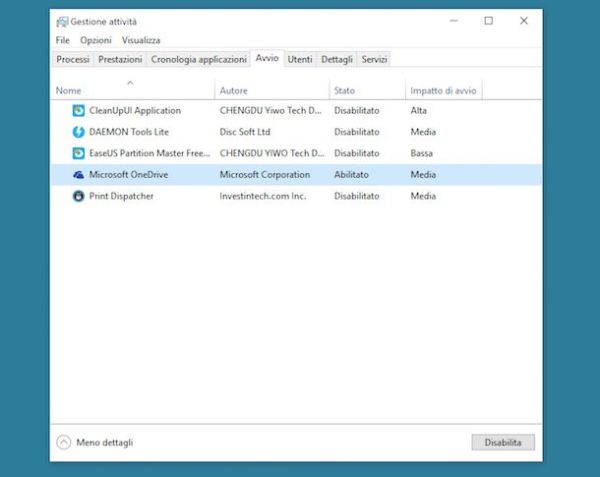Open the Visualizza menu
600x477 pixels.
pos(141,40)
